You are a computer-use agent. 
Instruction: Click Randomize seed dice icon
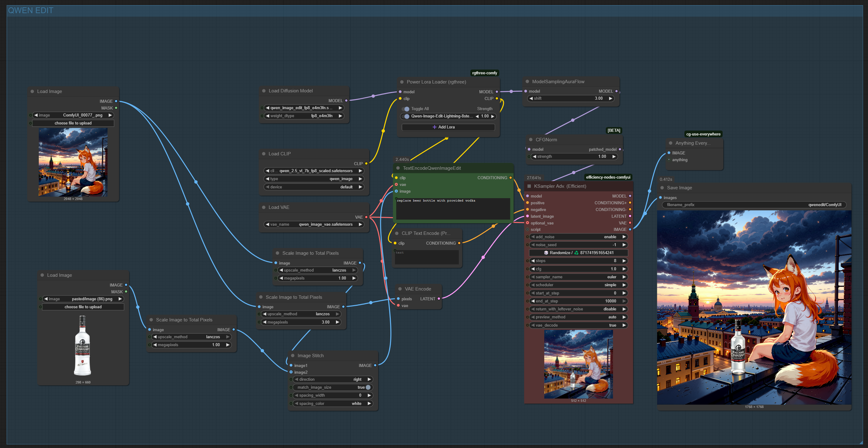point(546,253)
